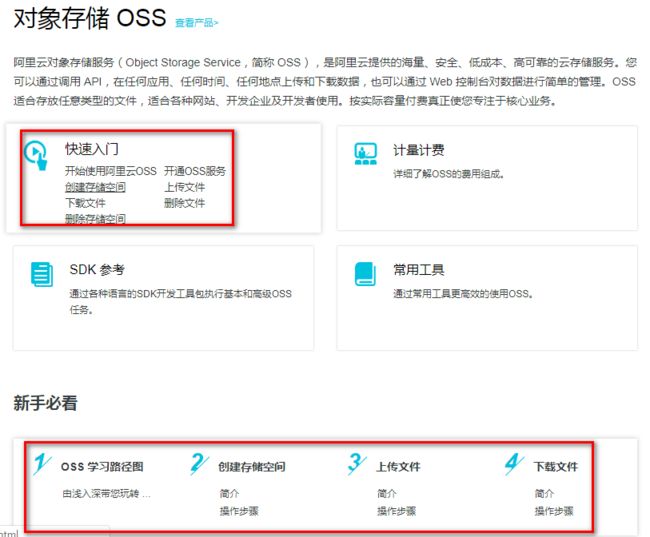Select text 详细了解OSS的费用组成
The height and width of the screenshot is (537, 650).
coord(449,174)
